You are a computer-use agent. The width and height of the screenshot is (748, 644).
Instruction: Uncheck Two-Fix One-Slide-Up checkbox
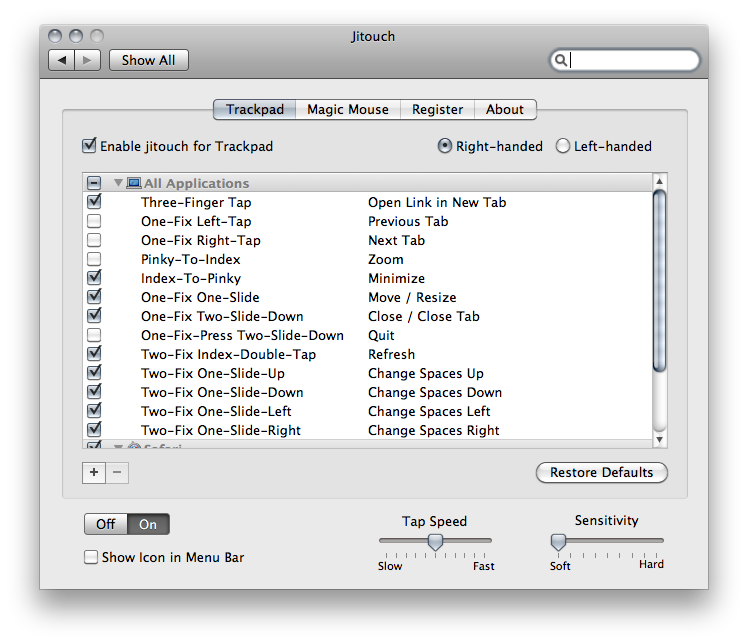[94, 372]
